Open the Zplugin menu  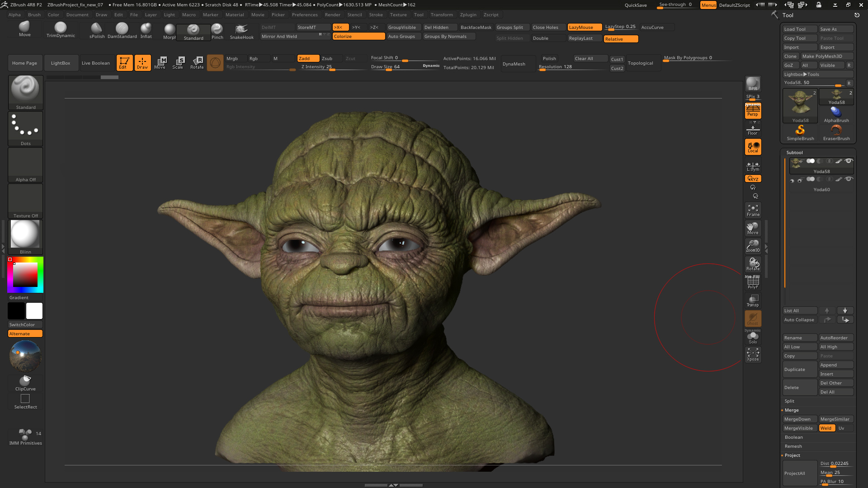(x=468, y=14)
